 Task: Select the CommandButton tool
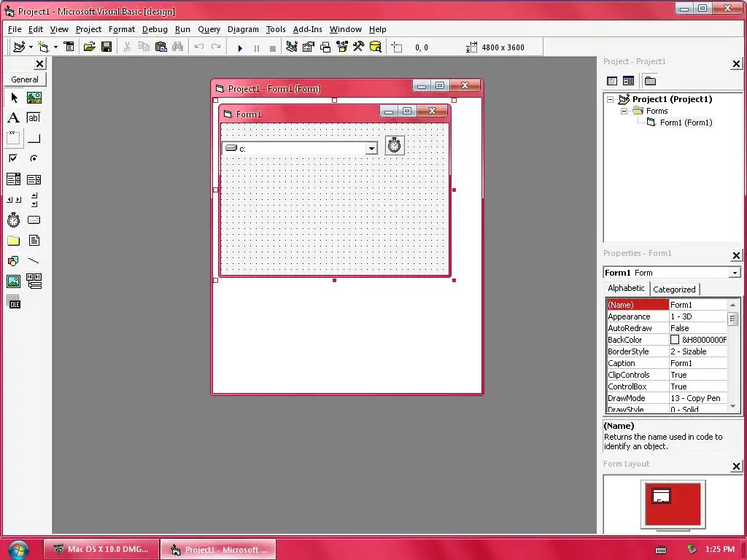coord(34,139)
